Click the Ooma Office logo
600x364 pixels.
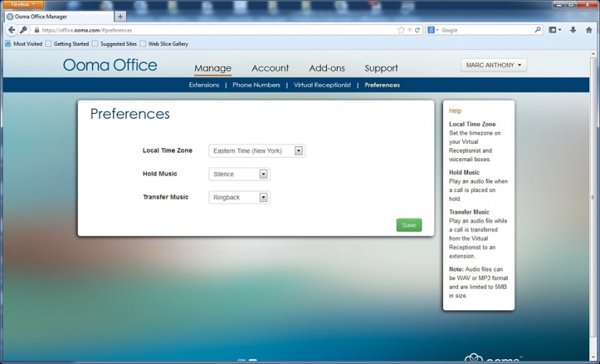110,65
